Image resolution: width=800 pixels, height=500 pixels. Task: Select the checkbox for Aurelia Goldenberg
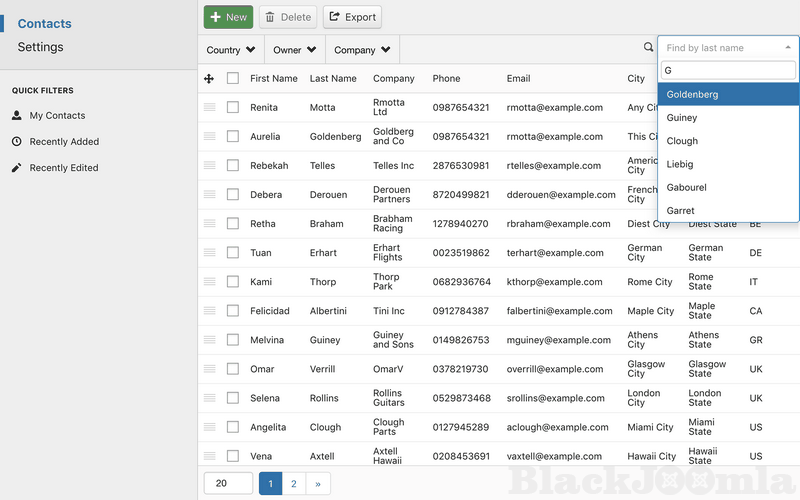click(233, 136)
